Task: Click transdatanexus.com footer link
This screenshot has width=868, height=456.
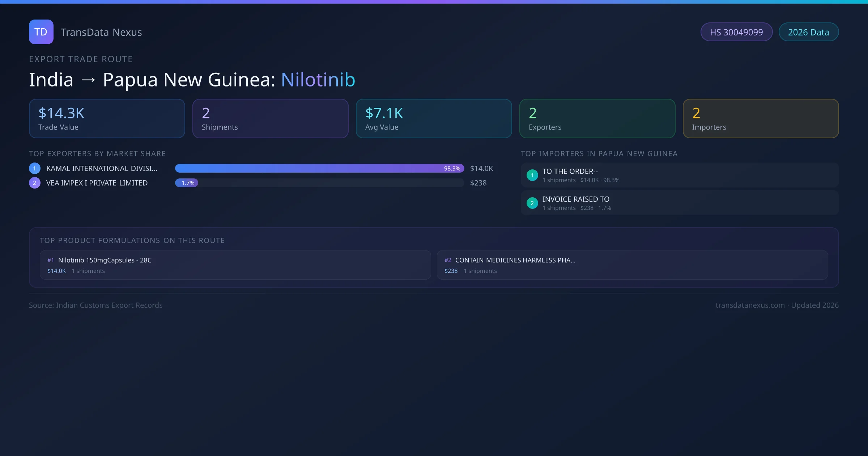Action: (x=750, y=305)
